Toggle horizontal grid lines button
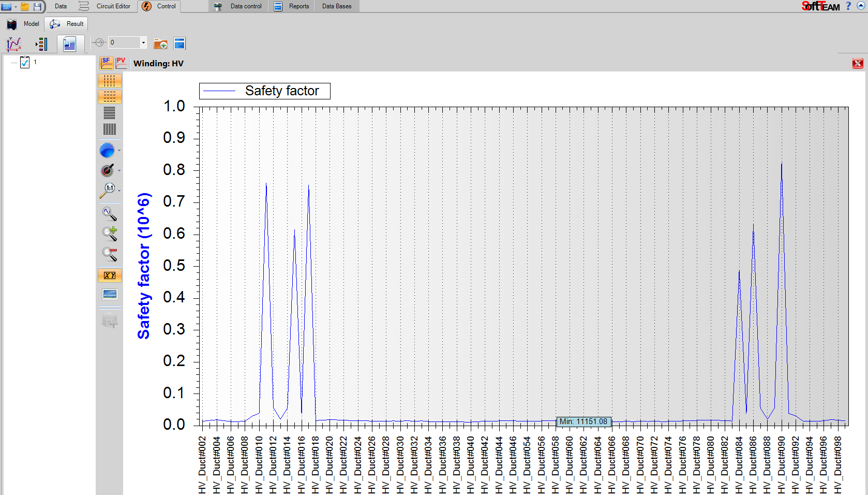 110,97
